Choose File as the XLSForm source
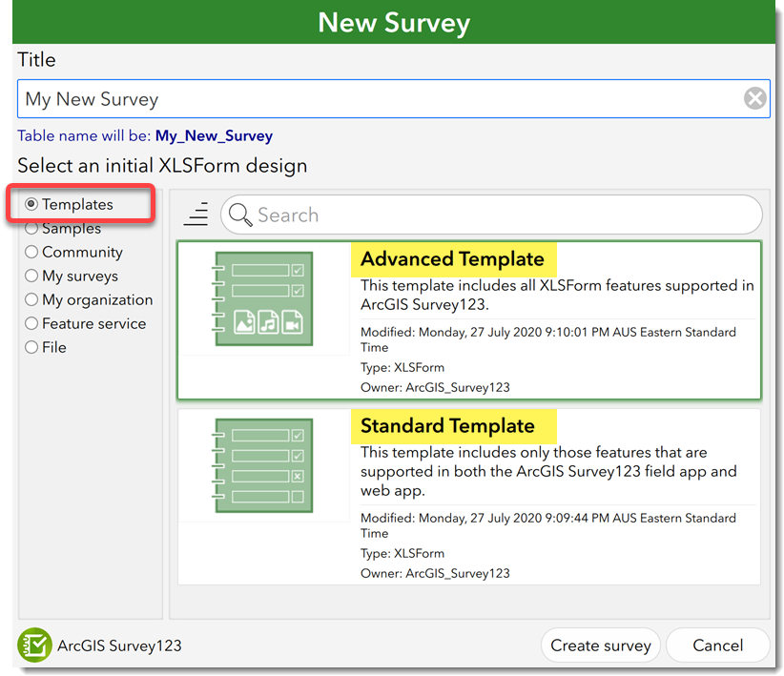 (30, 347)
